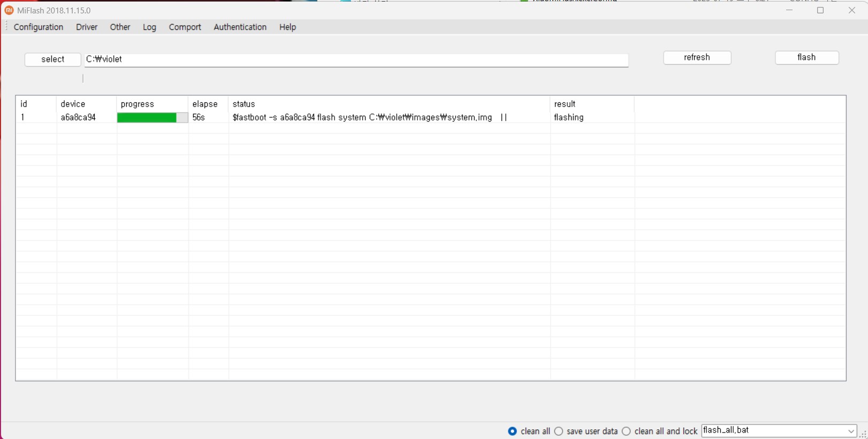Select device cell a6a8ca94
This screenshot has width=868, height=439.
78,117
